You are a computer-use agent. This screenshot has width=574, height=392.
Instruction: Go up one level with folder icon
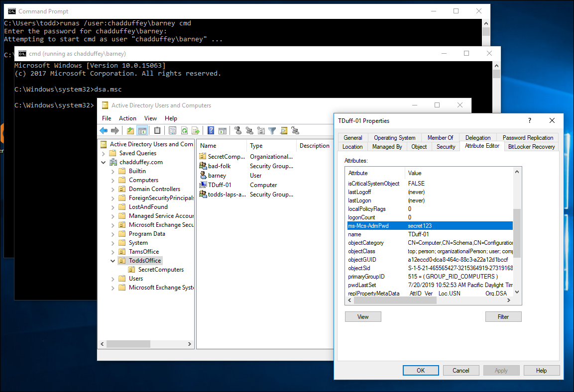point(130,130)
